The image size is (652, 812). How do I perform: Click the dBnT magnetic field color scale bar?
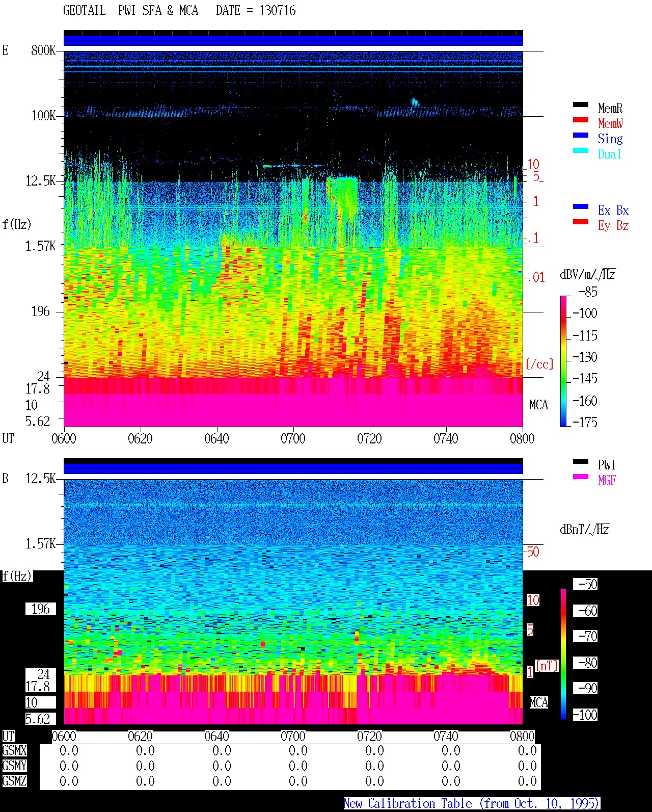point(563,654)
